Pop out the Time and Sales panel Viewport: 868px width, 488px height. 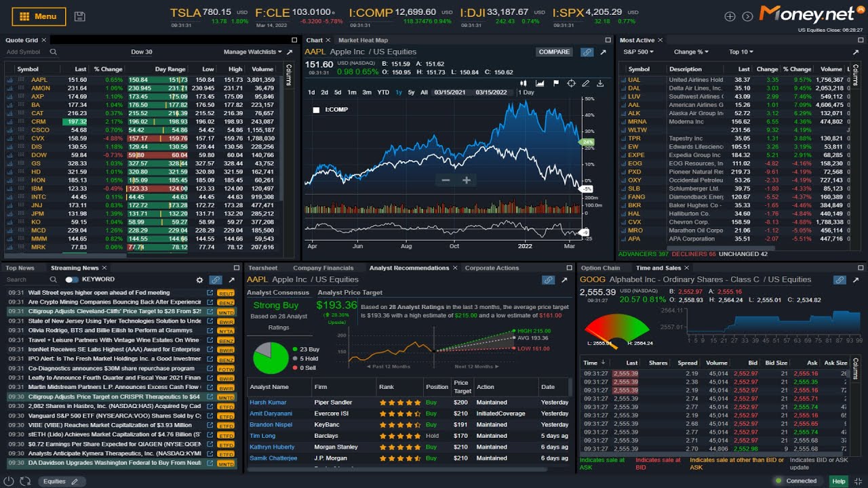coord(856,279)
